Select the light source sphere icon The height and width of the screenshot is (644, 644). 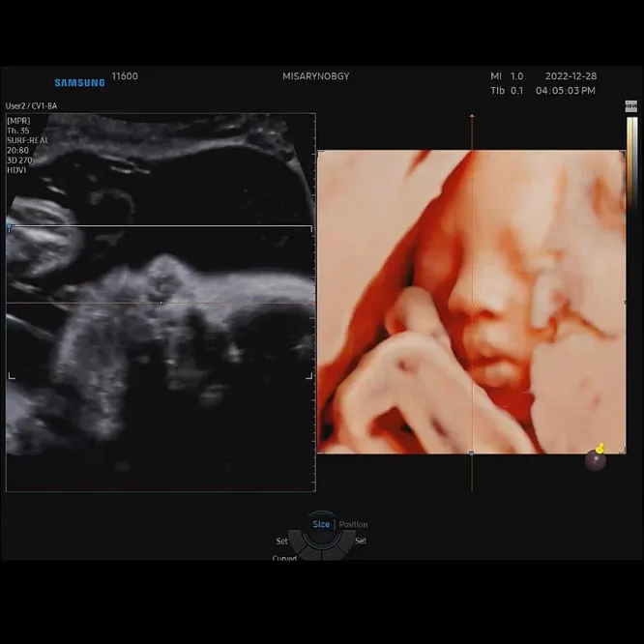tap(596, 458)
